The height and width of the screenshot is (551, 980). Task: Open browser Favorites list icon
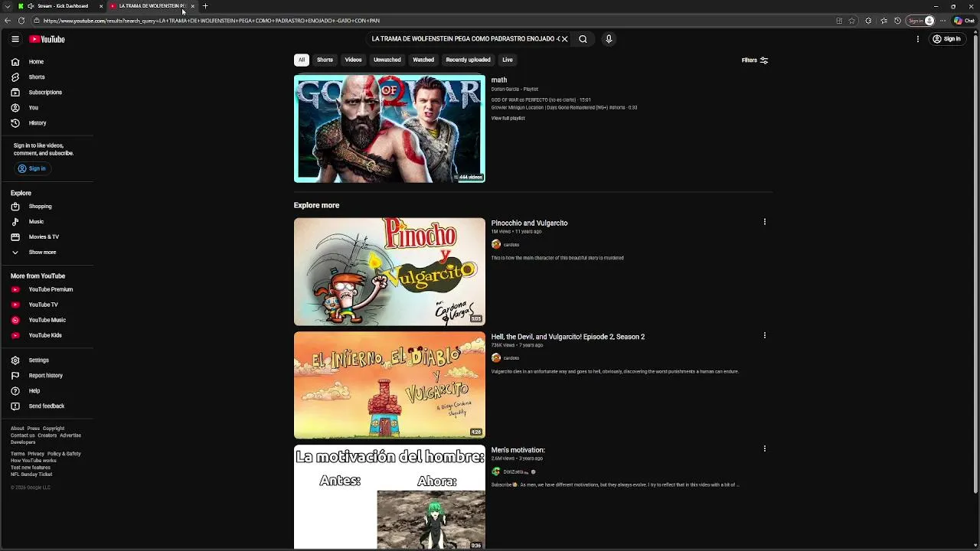[884, 21]
